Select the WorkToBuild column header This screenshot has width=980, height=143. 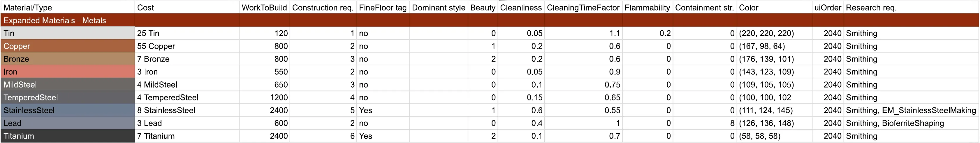tap(264, 8)
